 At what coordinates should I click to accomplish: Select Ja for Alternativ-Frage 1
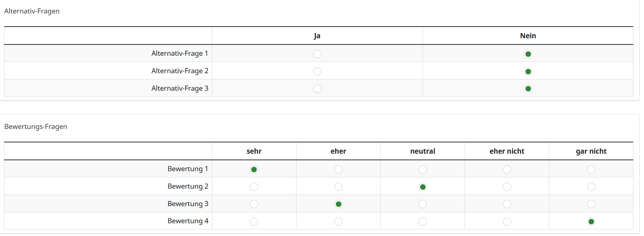coord(317,54)
